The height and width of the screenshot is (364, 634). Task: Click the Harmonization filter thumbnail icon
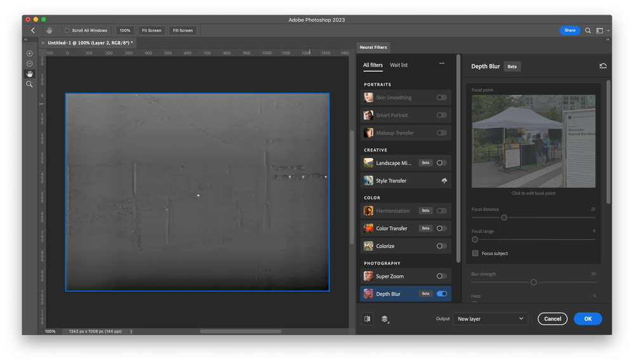[368, 211]
